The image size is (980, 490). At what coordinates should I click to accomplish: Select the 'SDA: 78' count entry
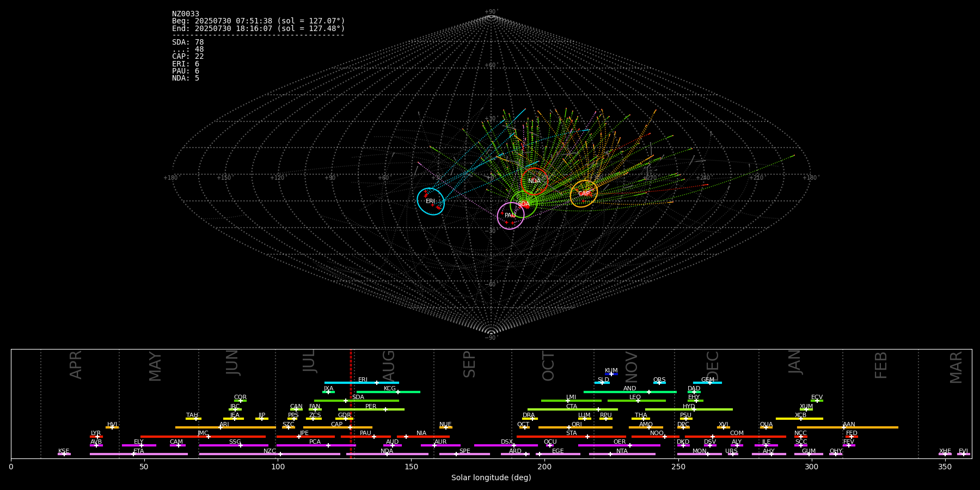click(x=188, y=42)
